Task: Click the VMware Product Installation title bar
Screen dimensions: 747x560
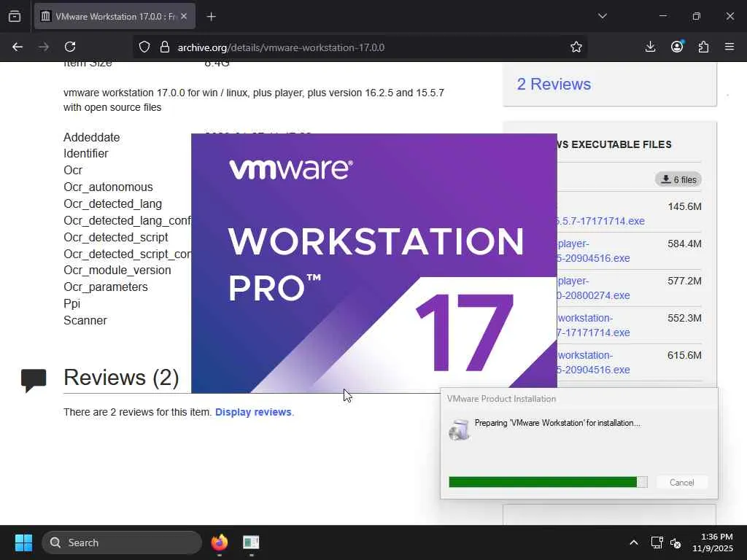Action: coord(578,399)
